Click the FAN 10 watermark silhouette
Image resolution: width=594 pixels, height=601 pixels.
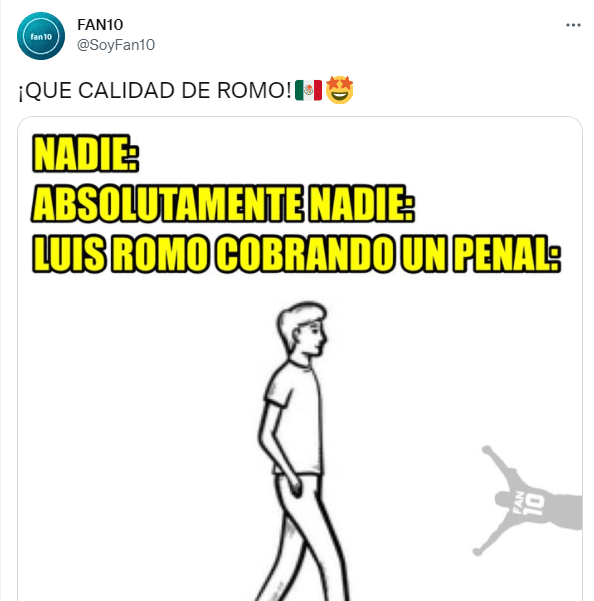click(527, 500)
